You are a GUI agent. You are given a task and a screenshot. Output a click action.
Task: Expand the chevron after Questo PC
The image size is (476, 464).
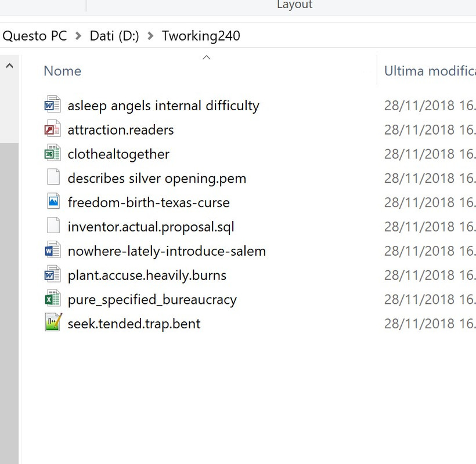pyautogui.click(x=78, y=36)
